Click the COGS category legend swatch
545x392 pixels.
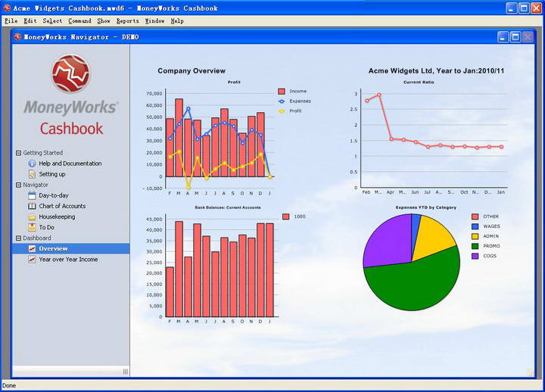coord(475,256)
